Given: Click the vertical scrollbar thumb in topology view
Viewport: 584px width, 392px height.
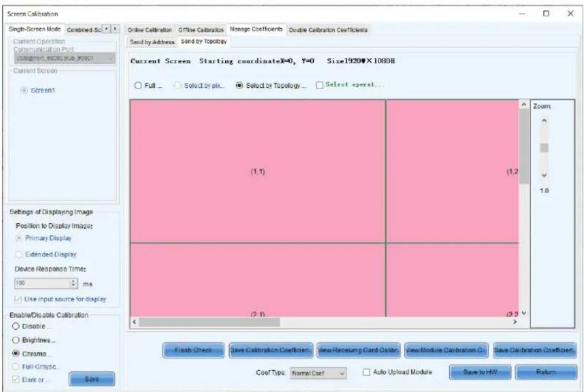Looking at the screenshot, I should [x=524, y=146].
